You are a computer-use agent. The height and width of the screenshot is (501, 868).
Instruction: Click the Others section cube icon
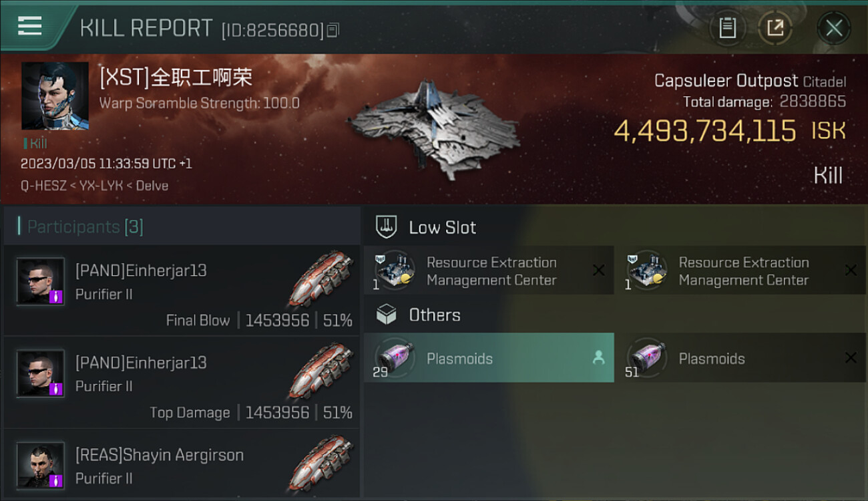[387, 315]
